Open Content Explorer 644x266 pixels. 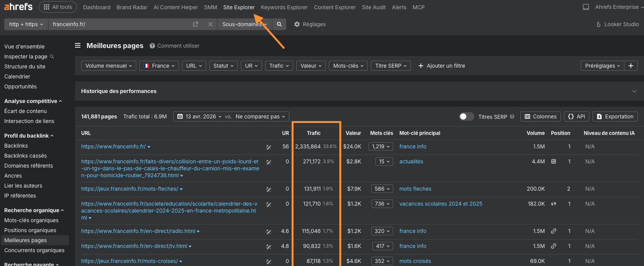335,7
